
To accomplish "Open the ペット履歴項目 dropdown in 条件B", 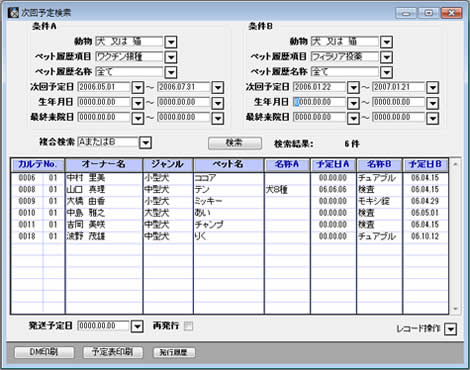I will (387, 57).
